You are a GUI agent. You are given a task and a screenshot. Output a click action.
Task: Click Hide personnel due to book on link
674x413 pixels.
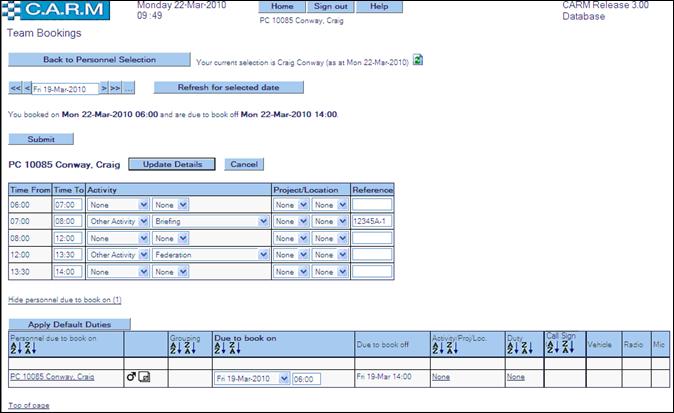(x=64, y=299)
